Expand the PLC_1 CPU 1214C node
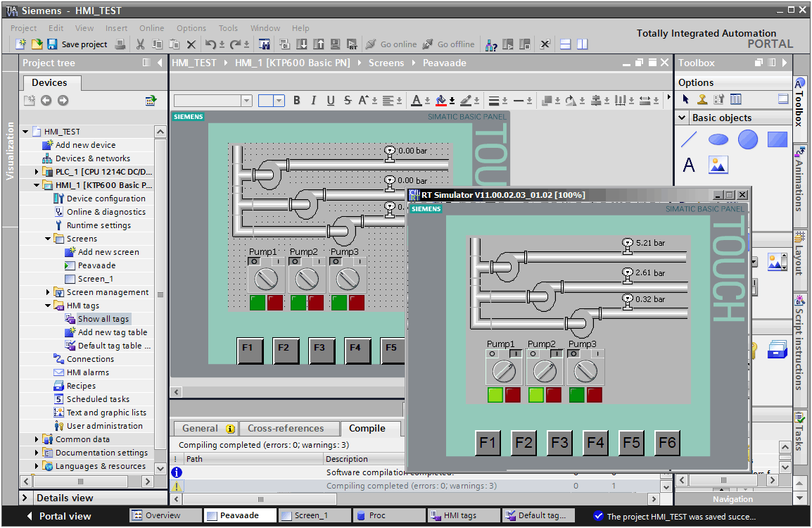Screen dimensions: 812x528 coord(37,172)
